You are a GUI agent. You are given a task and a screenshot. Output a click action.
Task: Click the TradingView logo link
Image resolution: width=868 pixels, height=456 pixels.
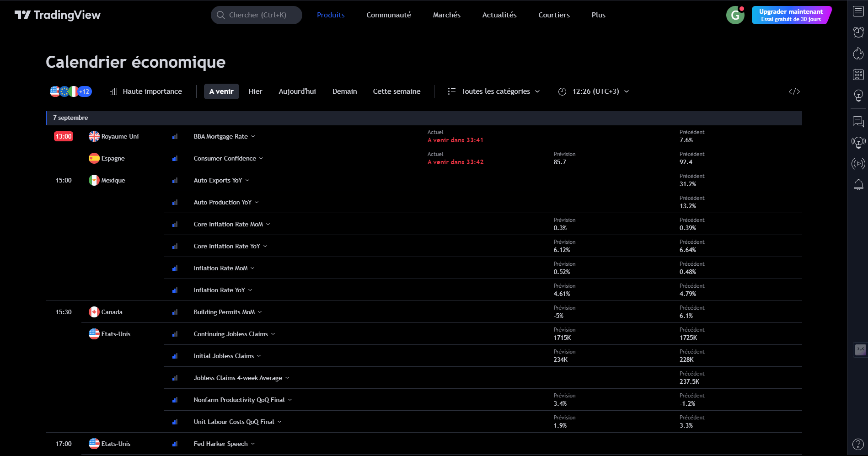[58, 15]
